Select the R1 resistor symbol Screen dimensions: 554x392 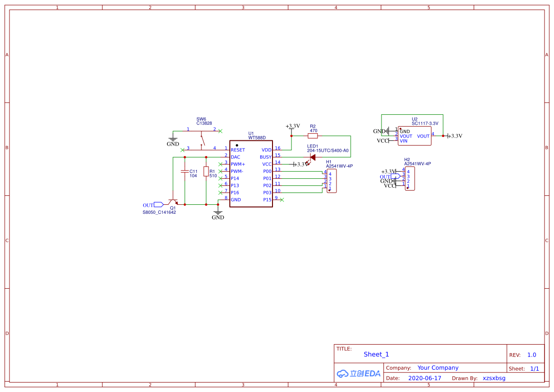[206, 172]
